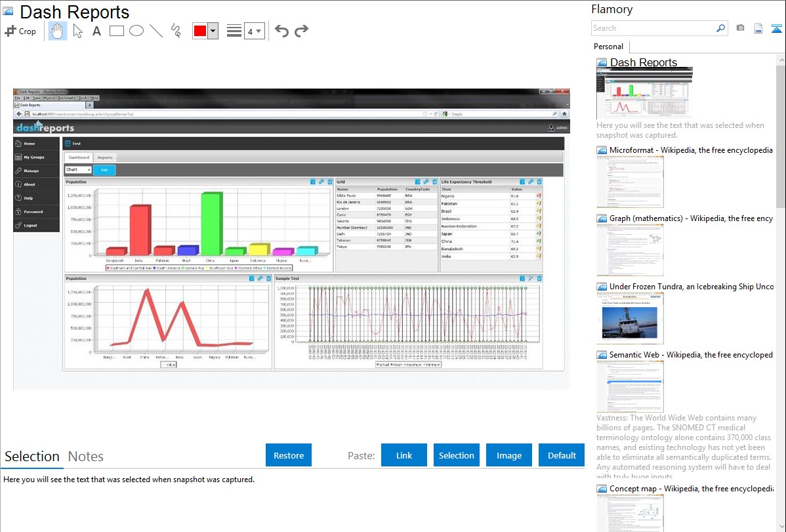Click the document page icon in Flamory panel
The height and width of the screenshot is (532, 786).
coord(758,28)
